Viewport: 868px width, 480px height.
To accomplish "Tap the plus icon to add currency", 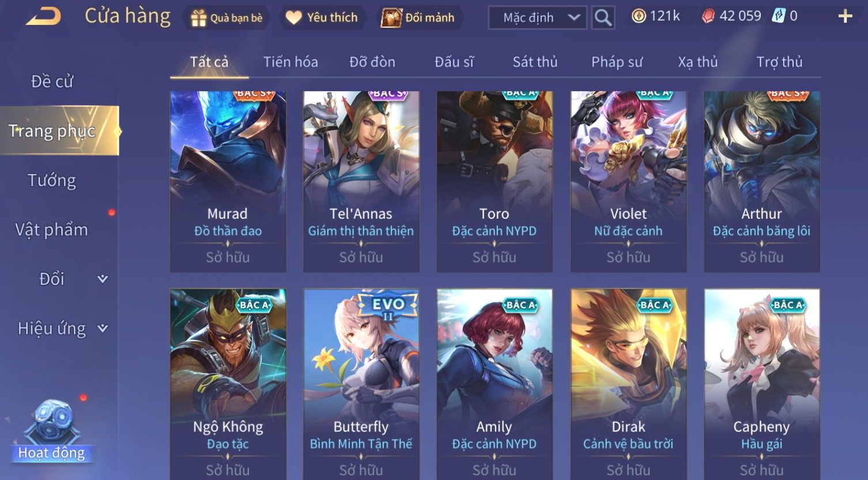I will point(845,16).
